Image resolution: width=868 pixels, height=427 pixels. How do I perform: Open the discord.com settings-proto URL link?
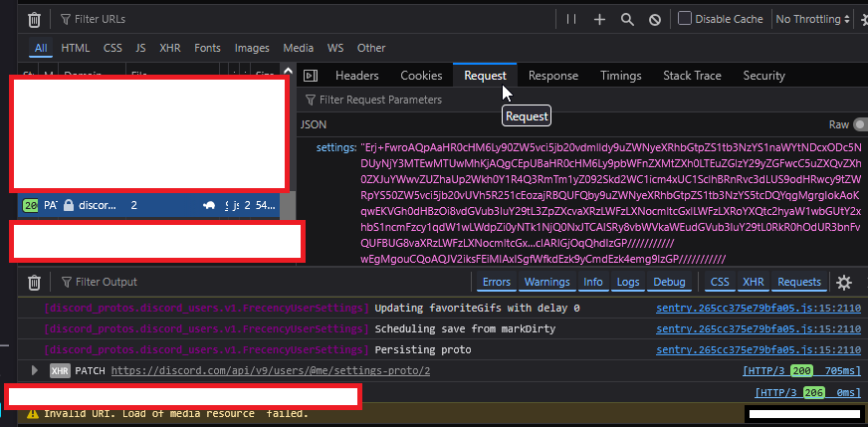point(270,370)
